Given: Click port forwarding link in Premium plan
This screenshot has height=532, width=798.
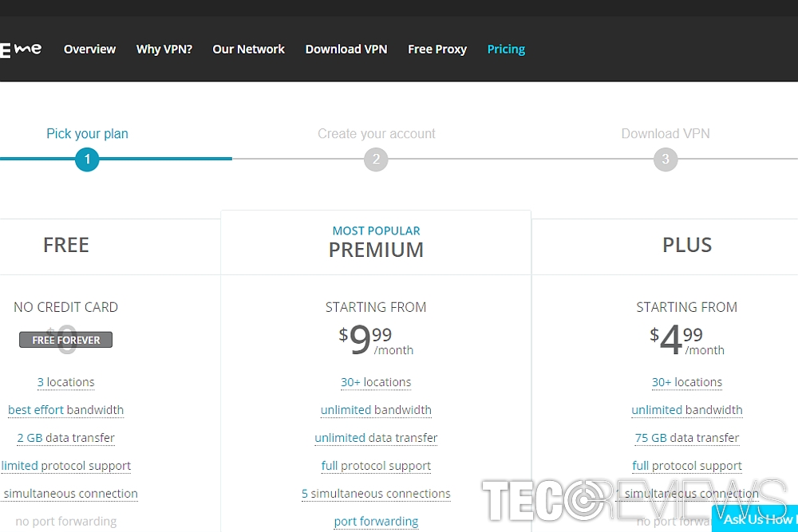Looking at the screenshot, I should tap(376, 522).
